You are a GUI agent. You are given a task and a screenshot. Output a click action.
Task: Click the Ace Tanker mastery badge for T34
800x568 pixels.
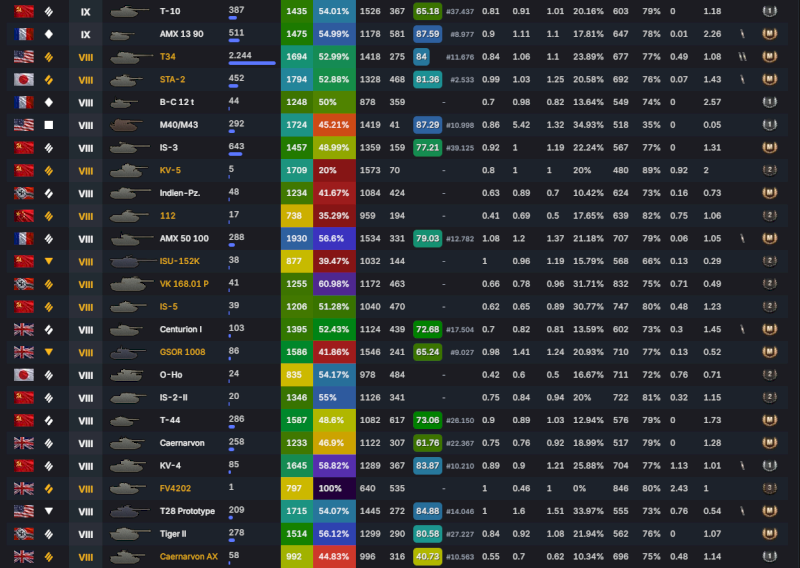pos(768,57)
